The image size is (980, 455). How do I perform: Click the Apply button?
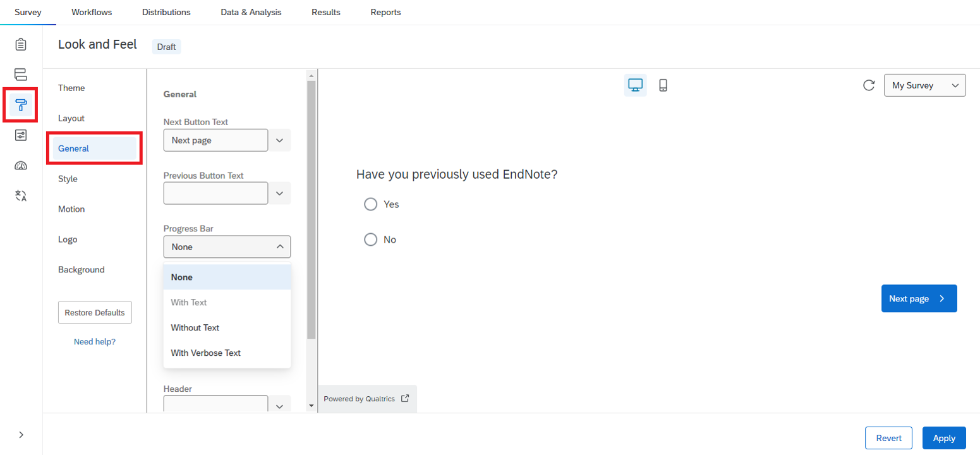click(944, 438)
